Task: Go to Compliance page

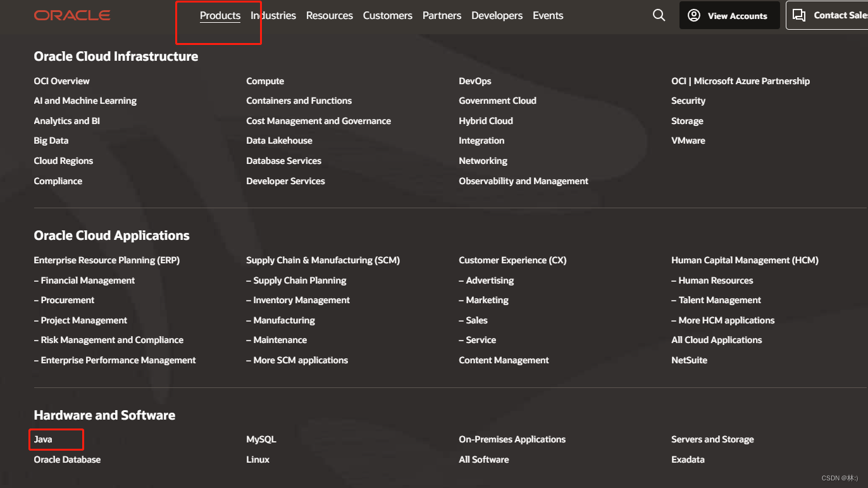Action: tap(58, 181)
